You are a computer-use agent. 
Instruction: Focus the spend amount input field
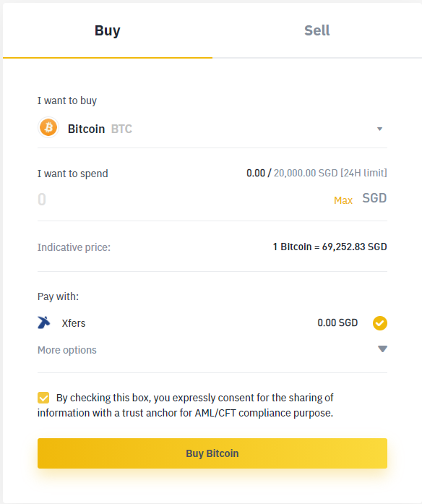(x=183, y=200)
